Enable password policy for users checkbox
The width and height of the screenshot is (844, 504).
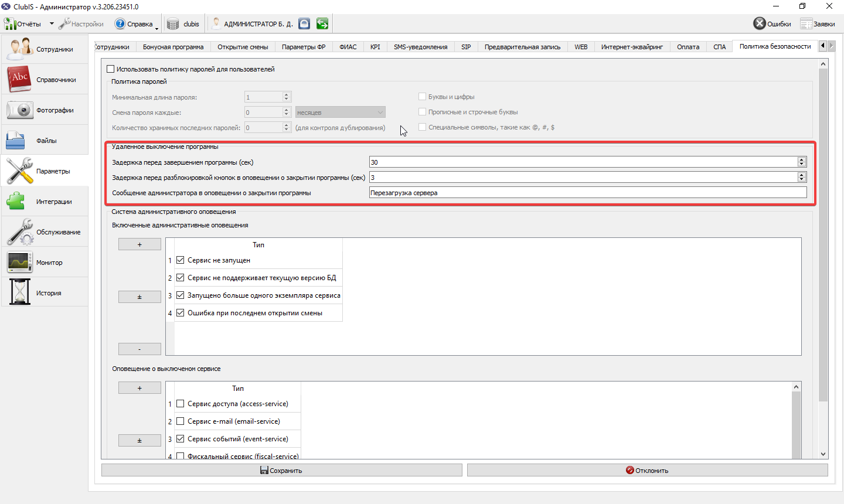point(111,69)
